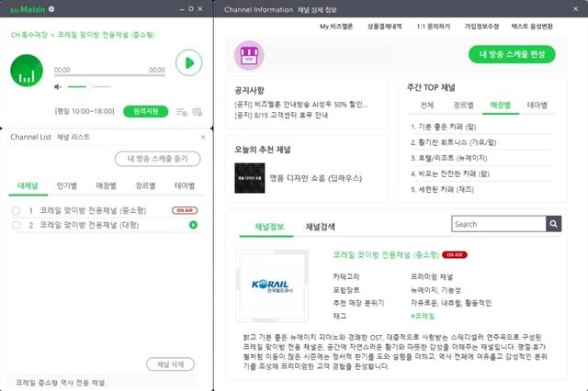Close the Channel List panel
This screenshot has height=391, width=588.
coord(203,137)
